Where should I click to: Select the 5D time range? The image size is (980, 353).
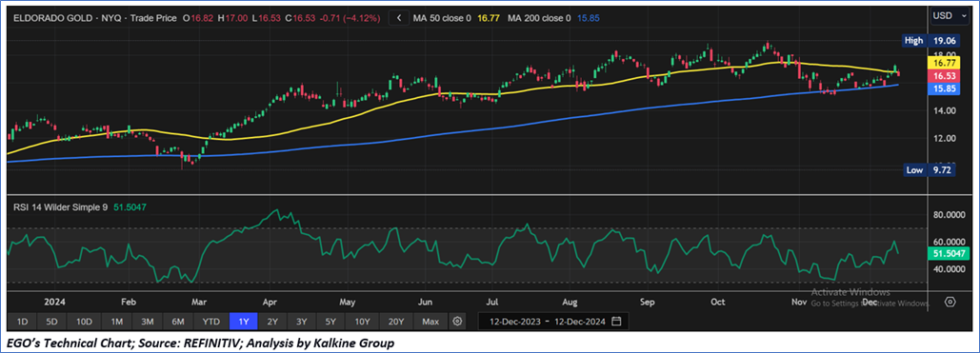point(51,322)
